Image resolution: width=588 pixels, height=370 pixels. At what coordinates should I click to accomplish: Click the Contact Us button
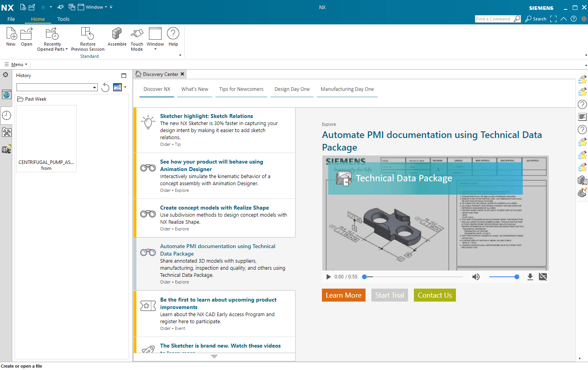[435, 295]
